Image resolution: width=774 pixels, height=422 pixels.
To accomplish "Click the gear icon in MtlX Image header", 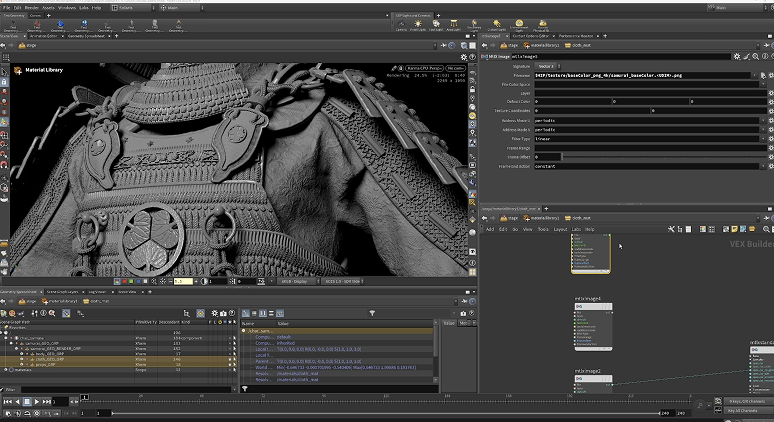I will (x=737, y=56).
